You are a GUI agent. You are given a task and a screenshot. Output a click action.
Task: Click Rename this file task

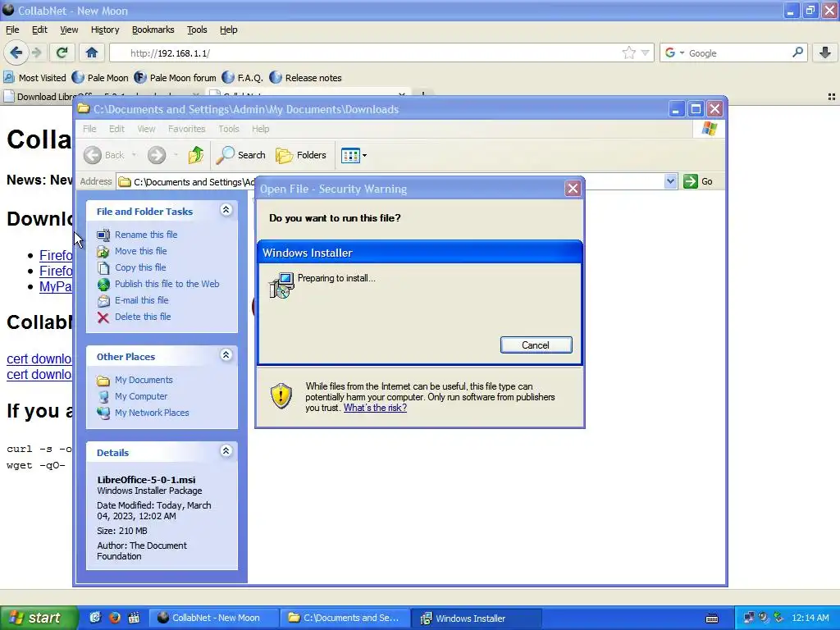coord(146,235)
